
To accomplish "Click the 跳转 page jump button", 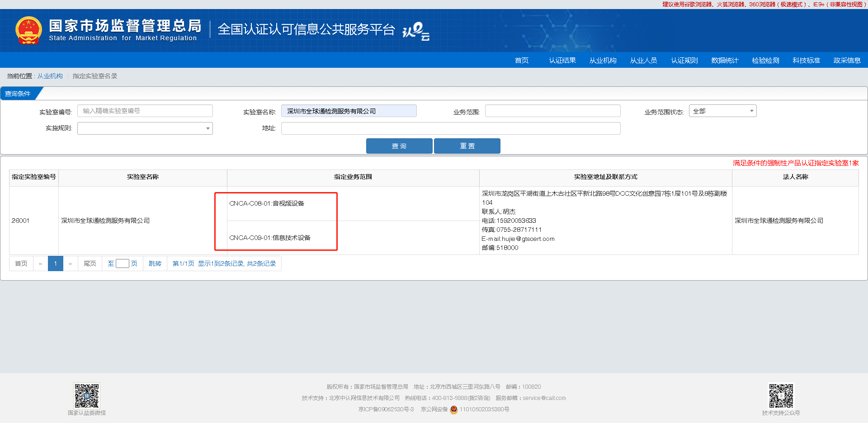I will coord(155,263).
